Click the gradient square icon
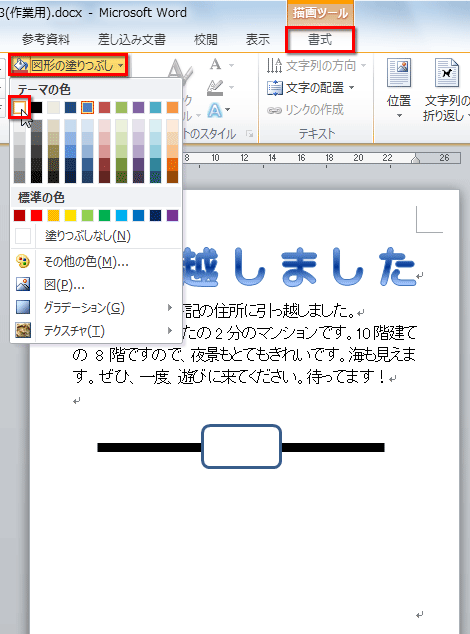 (x=23, y=307)
